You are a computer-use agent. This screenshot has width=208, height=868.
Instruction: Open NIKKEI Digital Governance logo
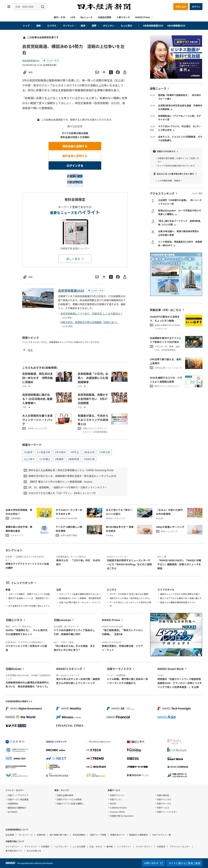(24, 708)
